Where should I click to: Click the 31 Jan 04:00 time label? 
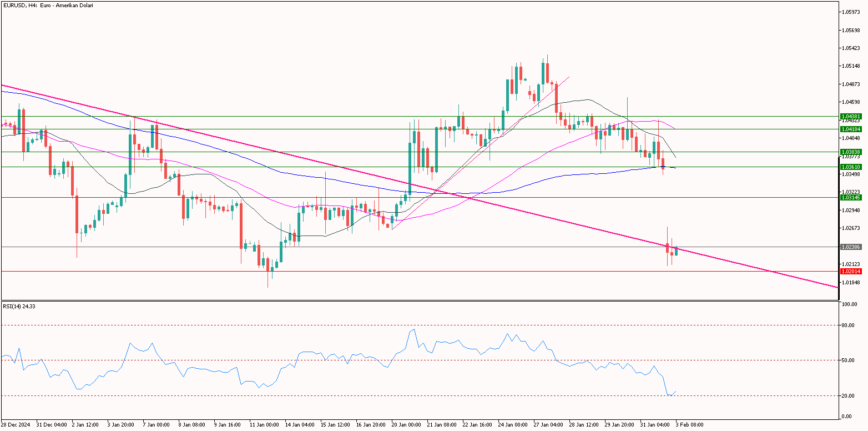pyautogui.click(x=655, y=425)
